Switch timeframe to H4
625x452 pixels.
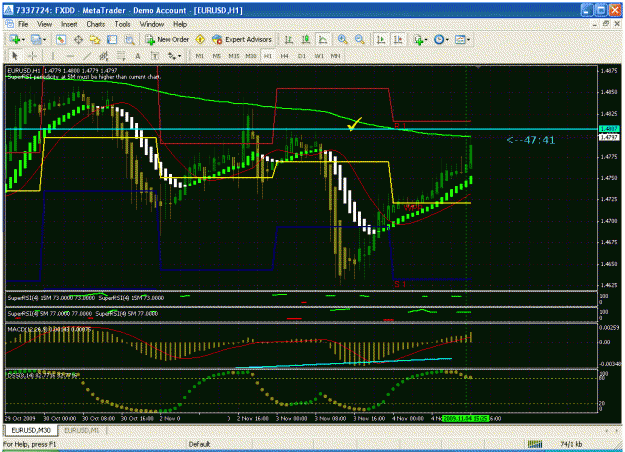[x=285, y=56]
